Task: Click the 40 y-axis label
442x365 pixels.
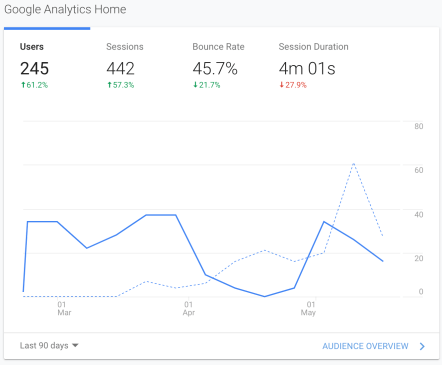Action: coord(419,215)
